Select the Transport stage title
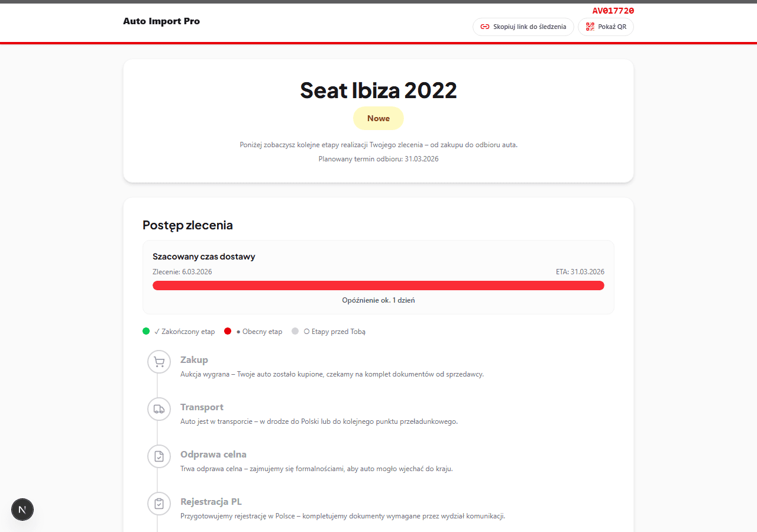Viewport: 757px width, 532px height. 202,407
